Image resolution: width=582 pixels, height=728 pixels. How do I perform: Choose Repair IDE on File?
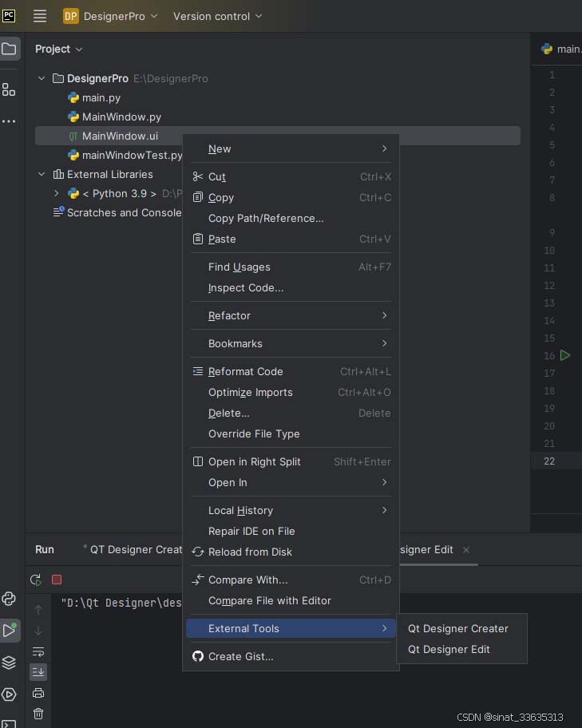[x=291, y=531]
